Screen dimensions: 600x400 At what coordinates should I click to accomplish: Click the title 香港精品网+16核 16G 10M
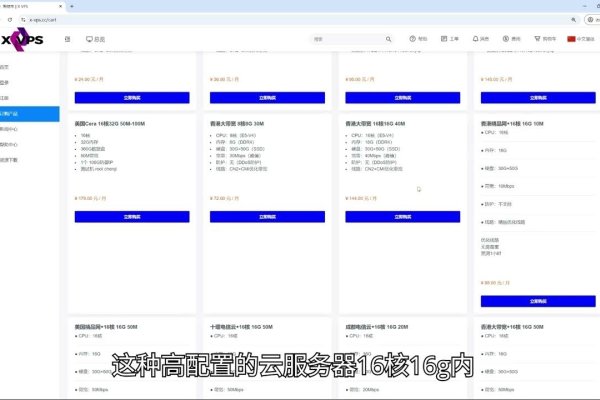click(x=512, y=124)
